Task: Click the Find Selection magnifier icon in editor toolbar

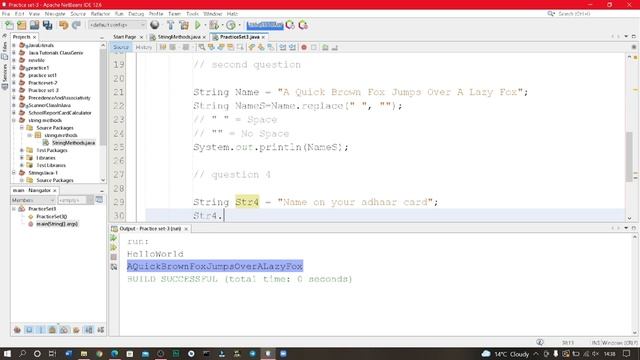Action: click(x=202, y=47)
